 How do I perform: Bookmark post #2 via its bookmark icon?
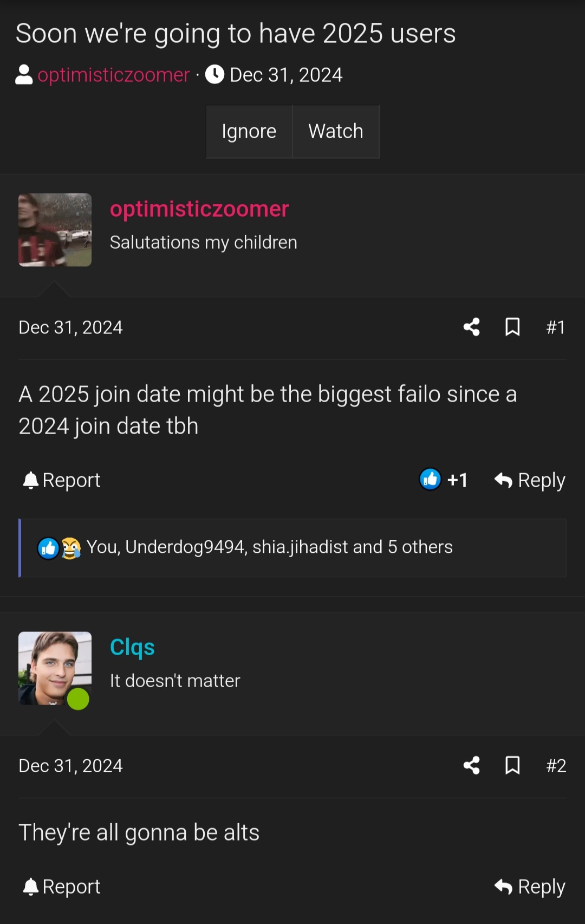point(512,765)
